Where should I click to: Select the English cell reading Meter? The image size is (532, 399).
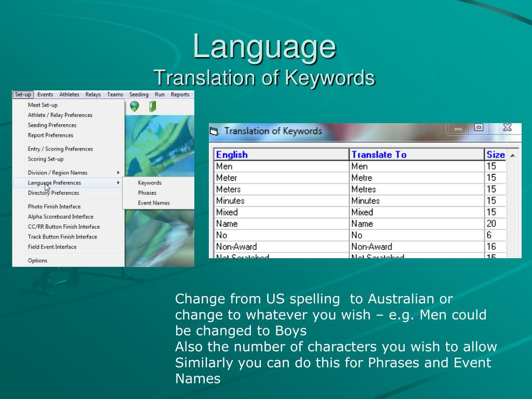[282, 178]
